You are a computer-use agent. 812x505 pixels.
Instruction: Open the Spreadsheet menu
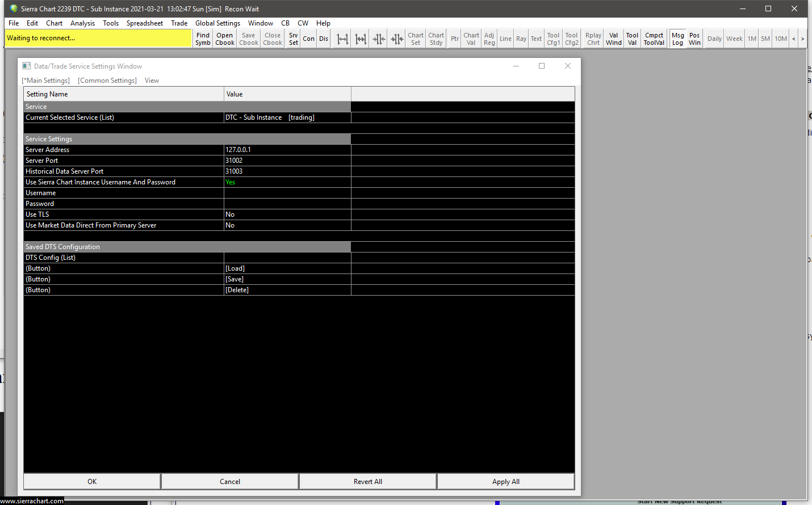tap(145, 23)
